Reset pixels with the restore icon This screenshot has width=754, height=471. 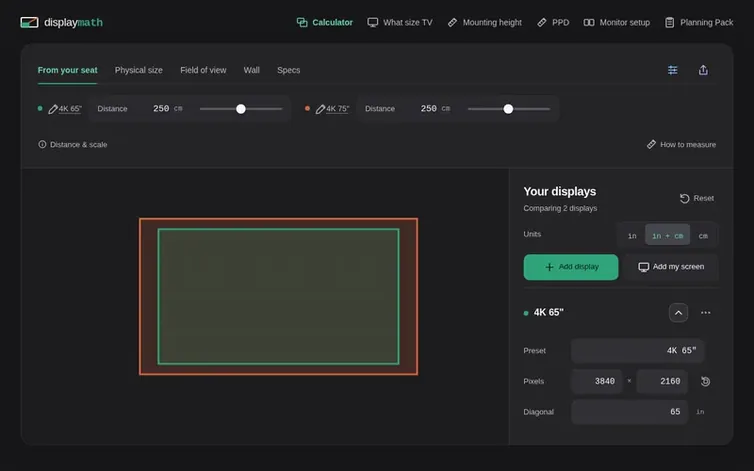click(705, 382)
